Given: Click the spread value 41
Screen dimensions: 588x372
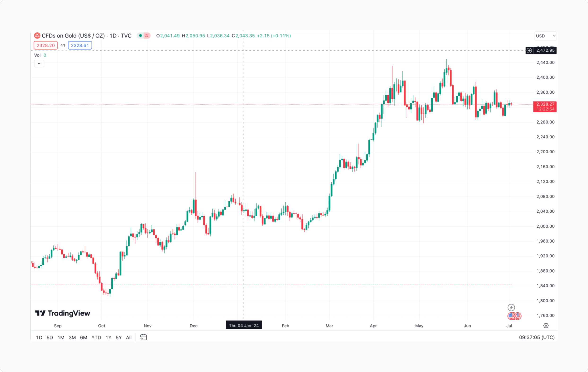Looking at the screenshot, I should pyautogui.click(x=63, y=45).
